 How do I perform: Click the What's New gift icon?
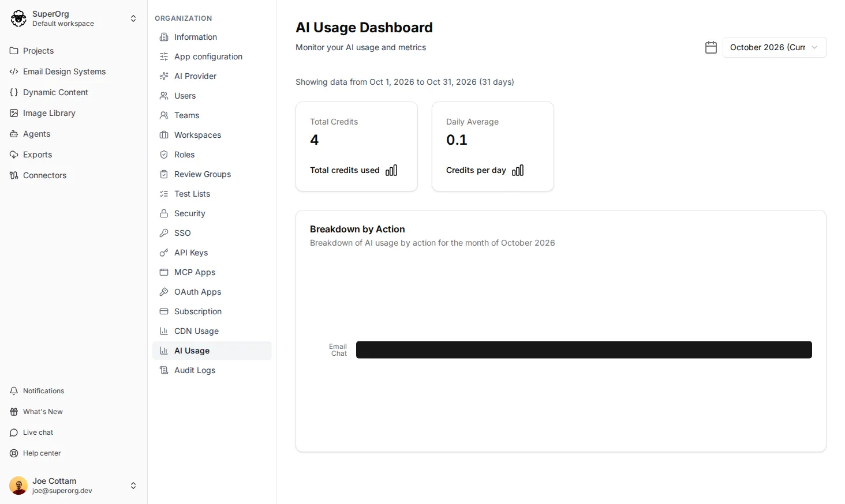coord(14,412)
